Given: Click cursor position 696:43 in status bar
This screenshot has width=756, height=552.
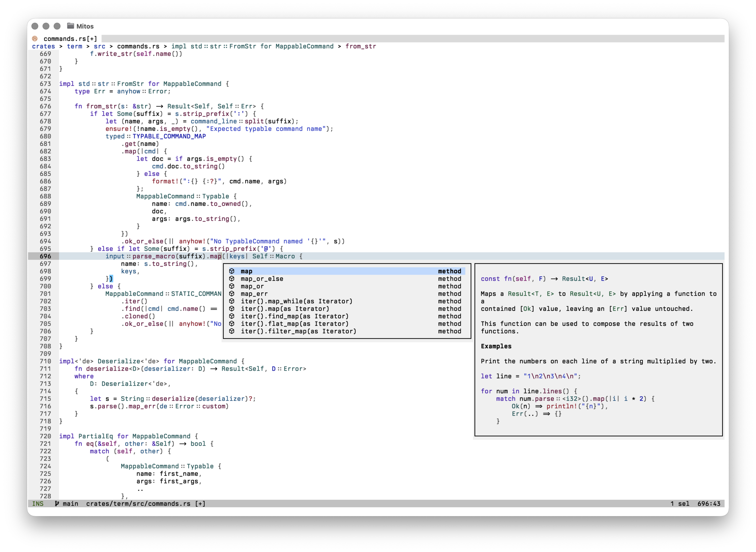Looking at the screenshot, I should [709, 503].
